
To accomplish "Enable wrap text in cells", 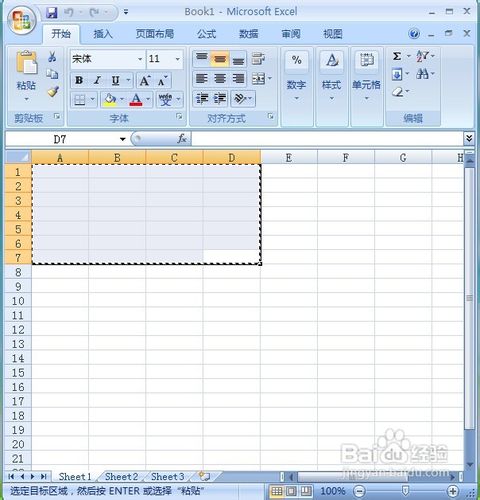I will 258,59.
